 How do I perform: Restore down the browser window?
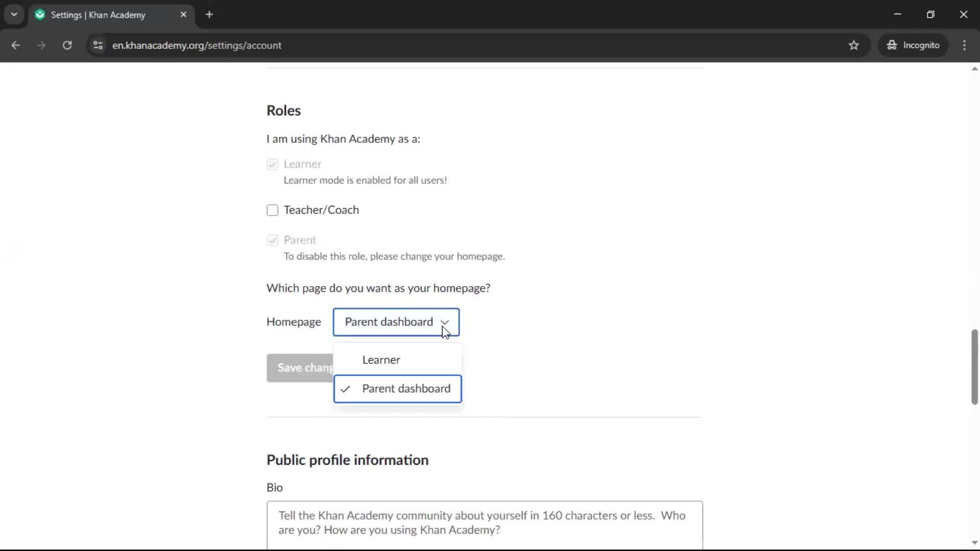(930, 14)
